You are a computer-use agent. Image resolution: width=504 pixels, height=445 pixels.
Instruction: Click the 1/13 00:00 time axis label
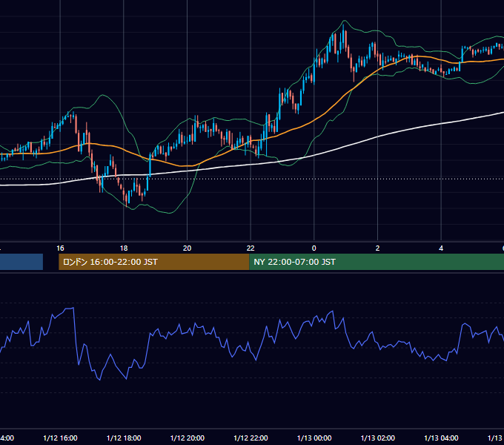click(314, 438)
